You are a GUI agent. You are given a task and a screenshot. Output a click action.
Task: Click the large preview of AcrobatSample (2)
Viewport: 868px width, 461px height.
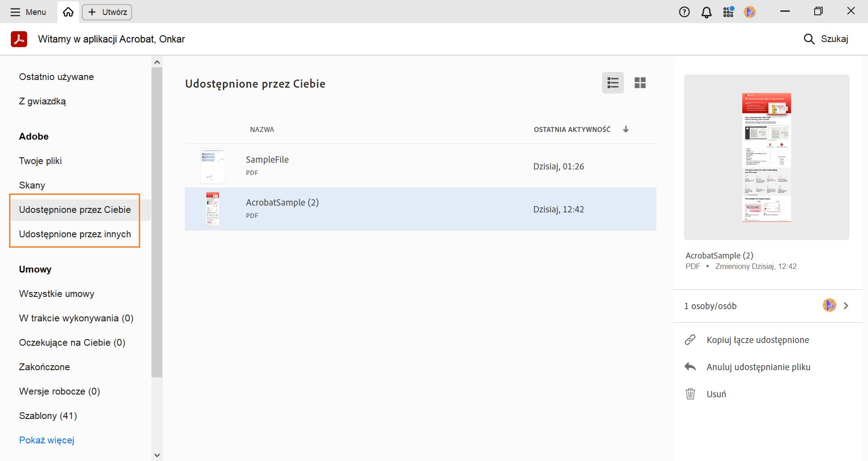(x=767, y=157)
